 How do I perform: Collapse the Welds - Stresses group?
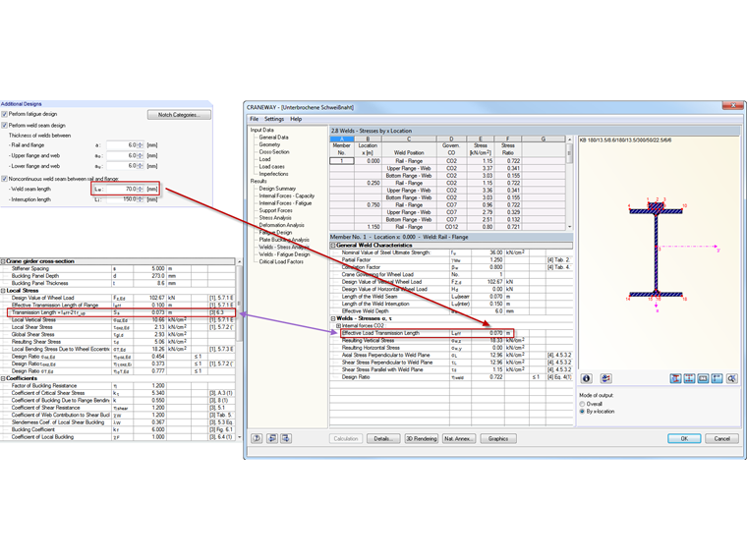333,318
